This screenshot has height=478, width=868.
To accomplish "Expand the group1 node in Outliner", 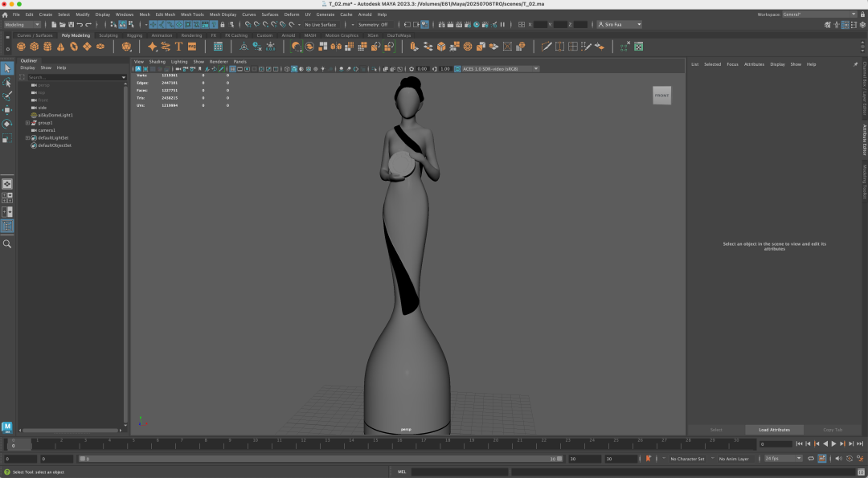I will (x=27, y=123).
